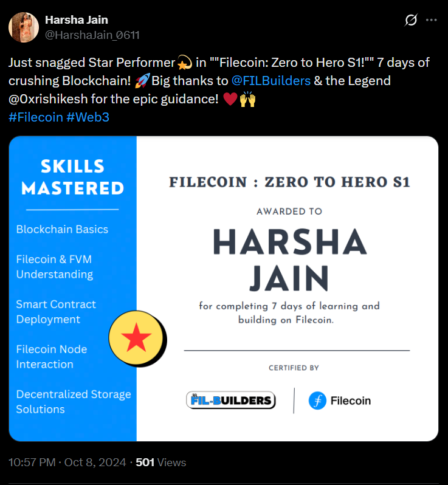Click the tweet timestamp 10:57 PM
Image resolution: width=448 pixels, height=485 pixels.
pos(32,463)
